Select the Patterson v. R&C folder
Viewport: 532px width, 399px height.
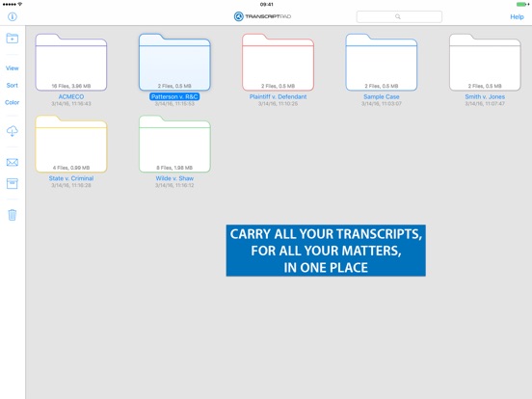click(x=174, y=63)
